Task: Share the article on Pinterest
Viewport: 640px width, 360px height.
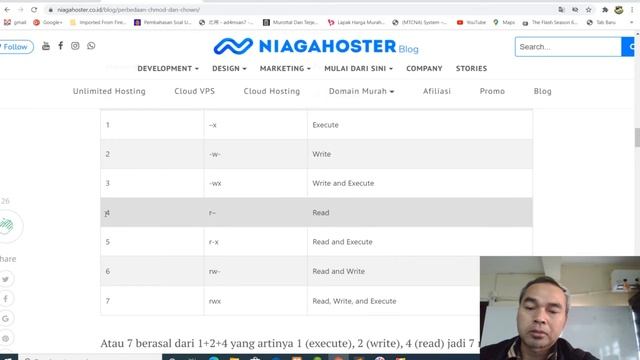Action: 6,338
